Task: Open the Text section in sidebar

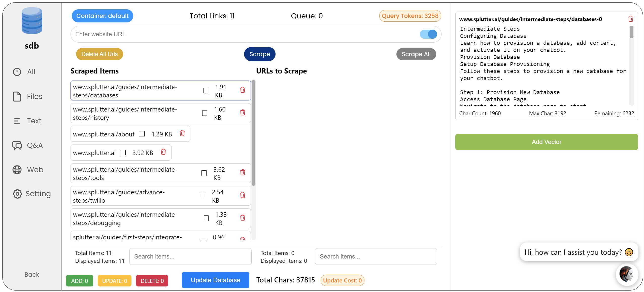Action: click(27, 121)
